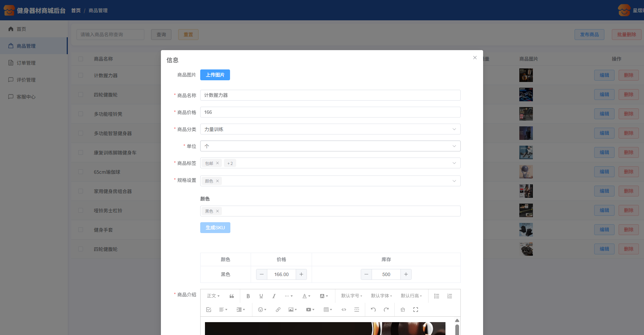The width and height of the screenshot is (644, 335).
Task: Increase the stock quantity with the plus button
Action: [x=406, y=274]
